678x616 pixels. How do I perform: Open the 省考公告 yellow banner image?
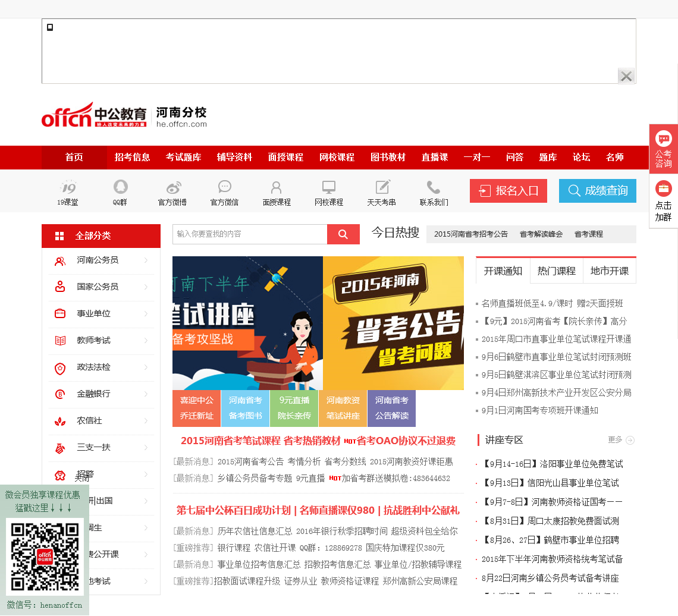(x=394, y=323)
